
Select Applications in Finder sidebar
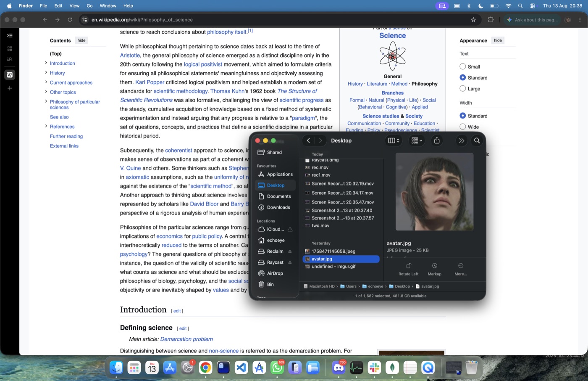coord(275,174)
